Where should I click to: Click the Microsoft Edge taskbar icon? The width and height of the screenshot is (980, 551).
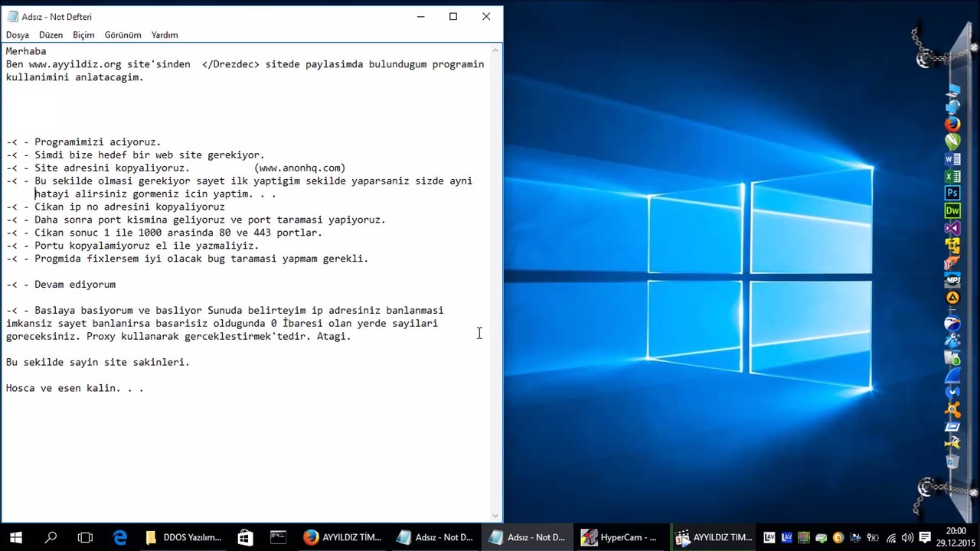tap(120, 537)
